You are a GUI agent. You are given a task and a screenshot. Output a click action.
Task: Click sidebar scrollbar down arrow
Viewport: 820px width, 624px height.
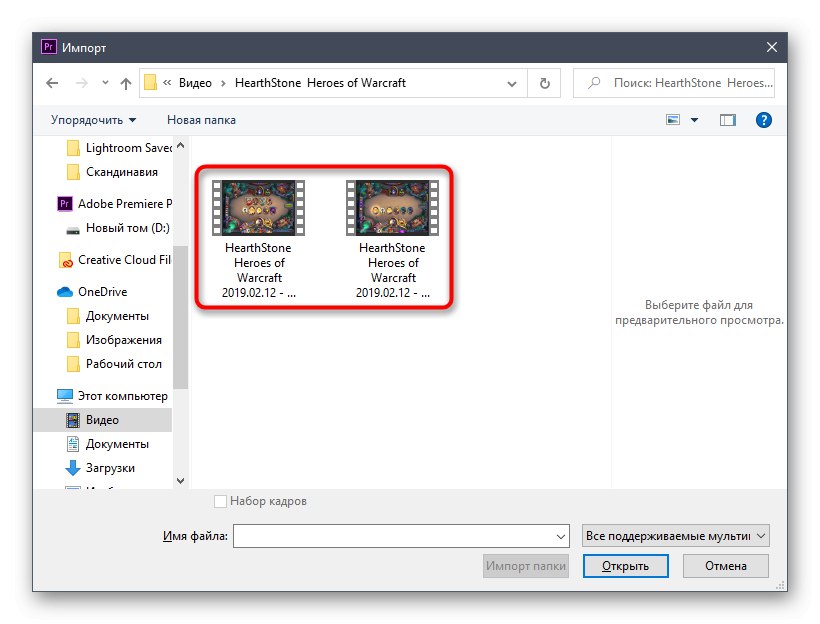tap(180, 480)
